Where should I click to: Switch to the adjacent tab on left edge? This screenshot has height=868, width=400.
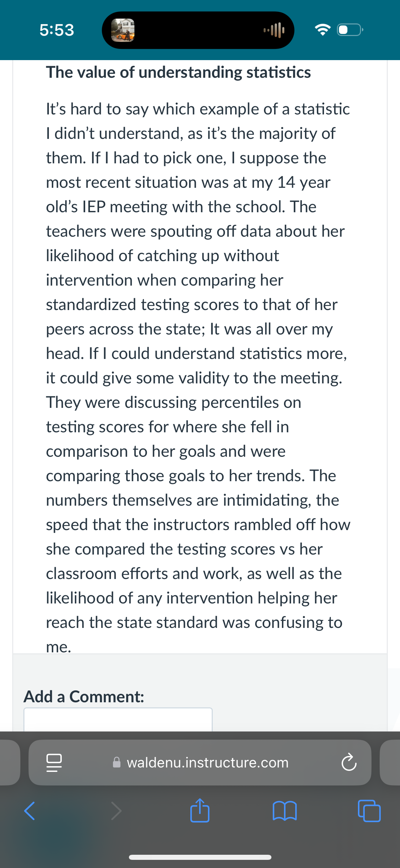10,762
